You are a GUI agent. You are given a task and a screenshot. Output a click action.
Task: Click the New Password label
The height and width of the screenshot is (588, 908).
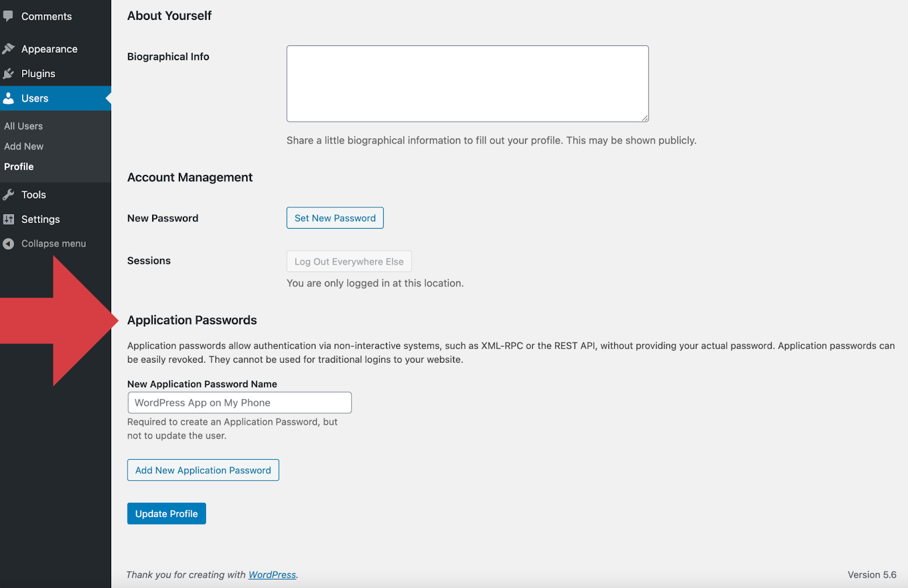pos(162,219)
